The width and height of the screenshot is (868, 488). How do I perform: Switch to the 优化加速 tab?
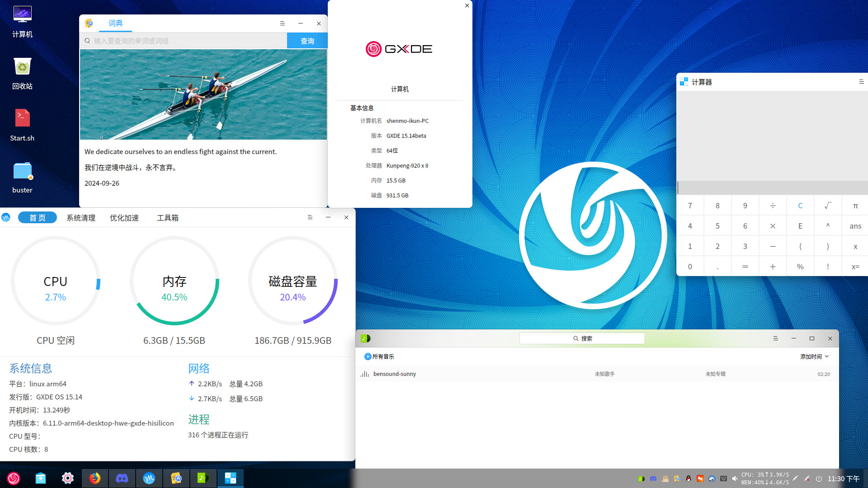pos(124,218)
